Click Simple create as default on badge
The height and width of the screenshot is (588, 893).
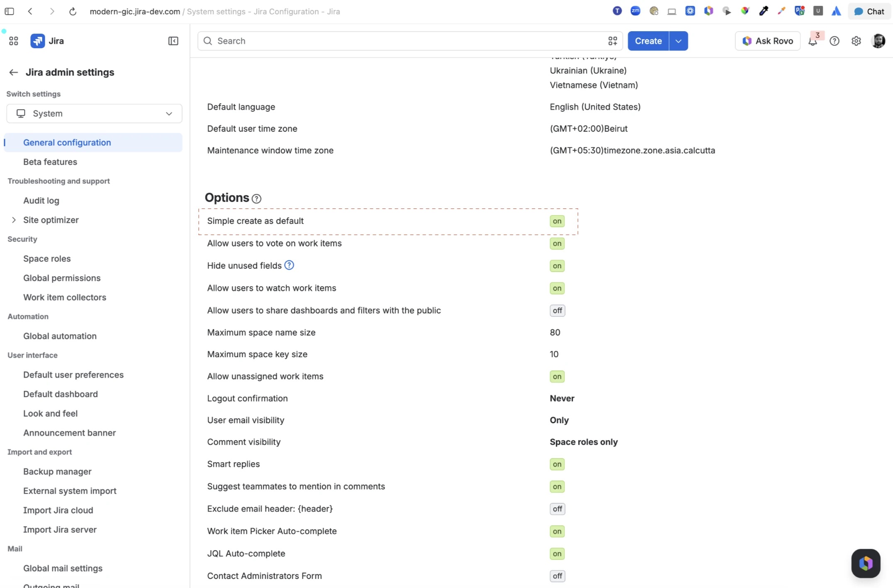pos(557,221)
